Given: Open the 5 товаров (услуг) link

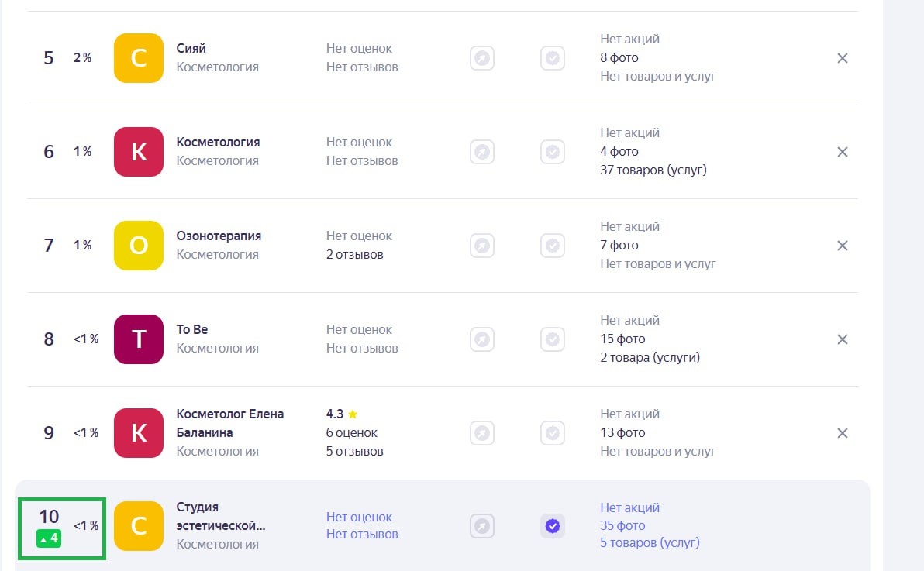Looking at the screenshot, I should tap(650, 543).
